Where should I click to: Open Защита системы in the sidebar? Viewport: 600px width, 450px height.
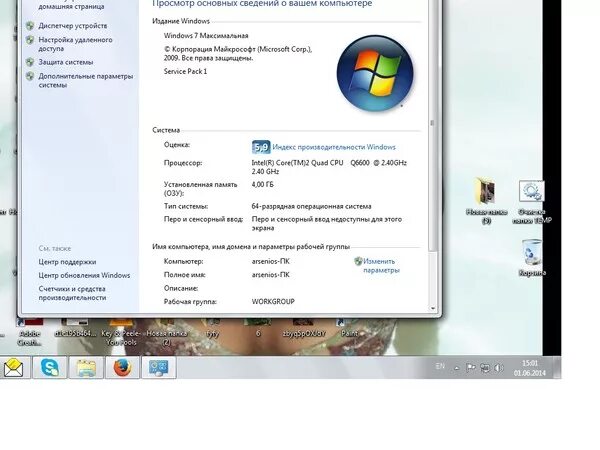66,62
